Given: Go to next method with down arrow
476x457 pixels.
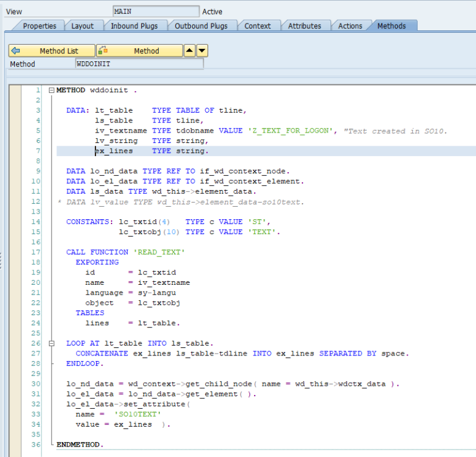Looking at the screenshot, I should [x=202, y=51].
